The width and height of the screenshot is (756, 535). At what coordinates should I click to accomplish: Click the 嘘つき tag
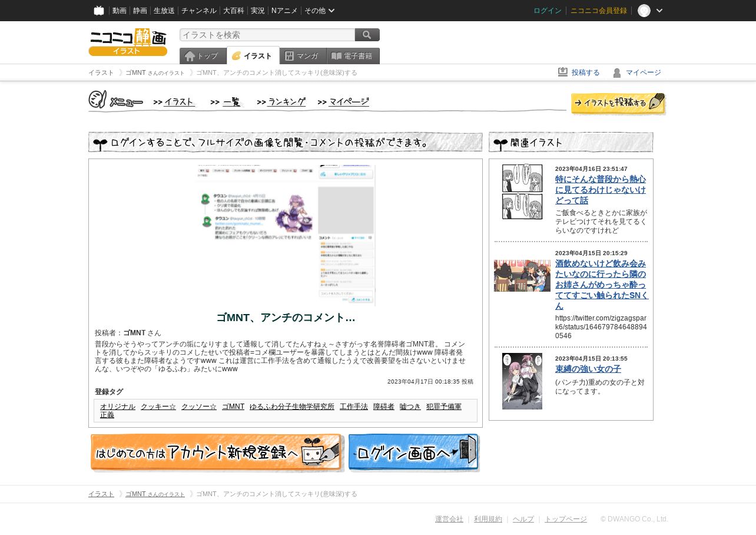(x=410, y=407)
